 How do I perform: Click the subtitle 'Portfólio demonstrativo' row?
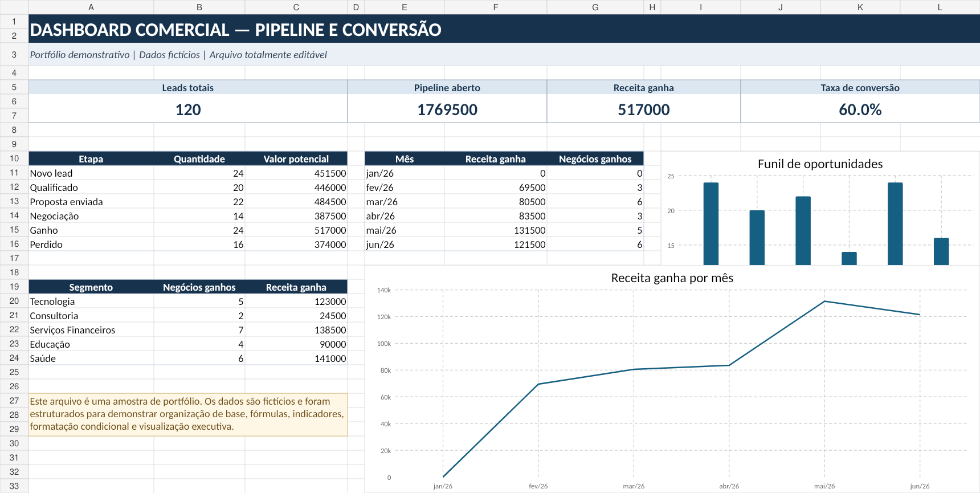pyautogui.click(x=504, y=55)
